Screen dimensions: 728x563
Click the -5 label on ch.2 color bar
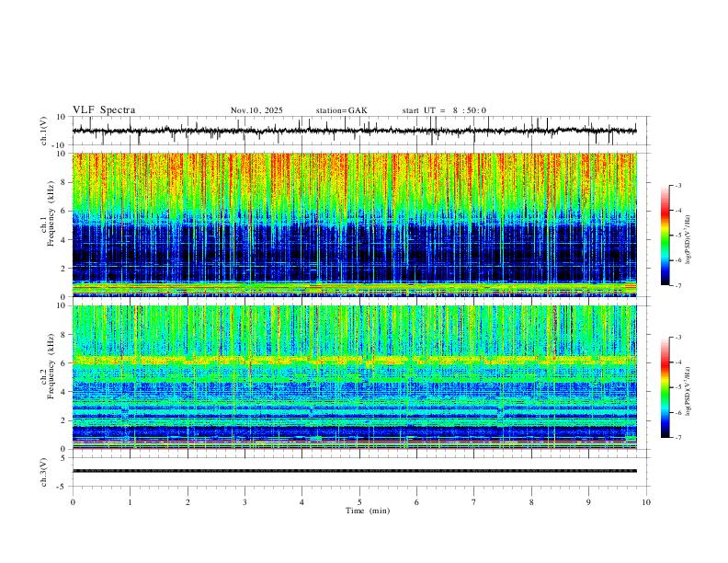(x=678, y=387)
